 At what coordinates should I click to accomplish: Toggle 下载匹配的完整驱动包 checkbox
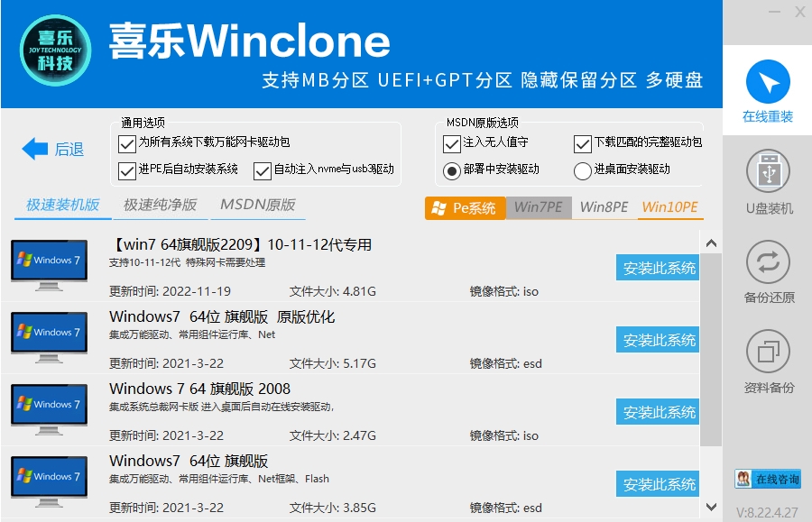(583, 143)
